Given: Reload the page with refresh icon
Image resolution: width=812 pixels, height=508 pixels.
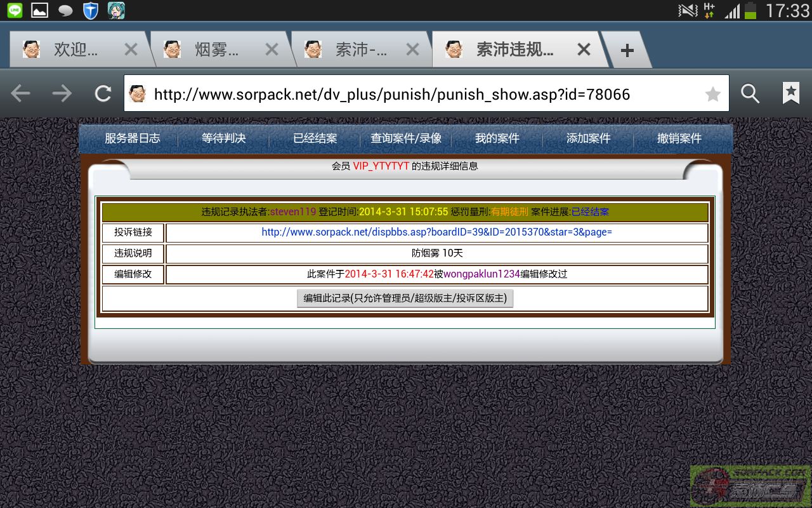Looking at the screenshot, I should click(x=103, y=94).
